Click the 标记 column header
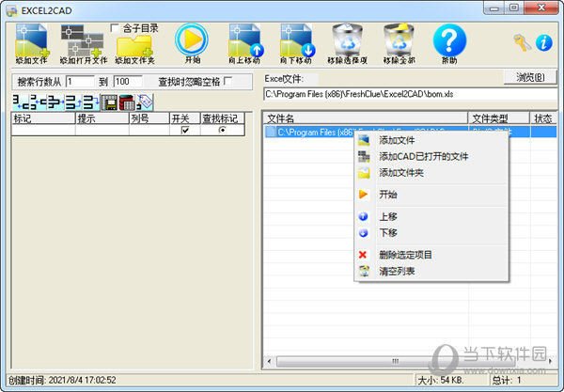The height and width of the screenshot is (392, 564). coord(43,118)
